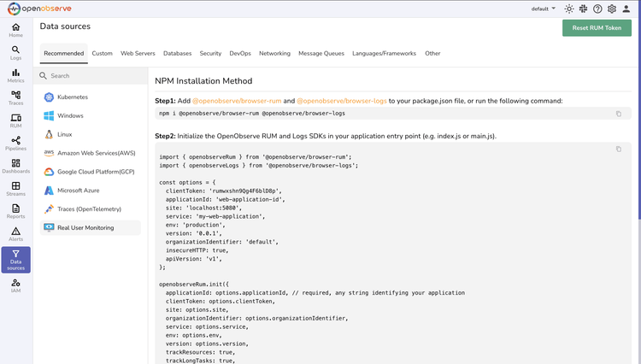Open Logs from the sidebar
The width and height of the screenshot is (641, 364).
pyautogui.click(x=15, y=53)
